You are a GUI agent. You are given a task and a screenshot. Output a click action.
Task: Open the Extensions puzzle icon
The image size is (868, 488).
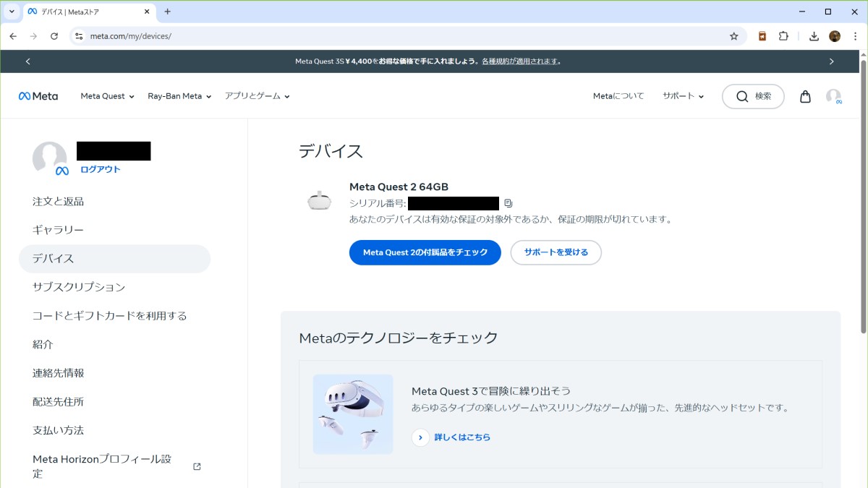coord(783,35)
